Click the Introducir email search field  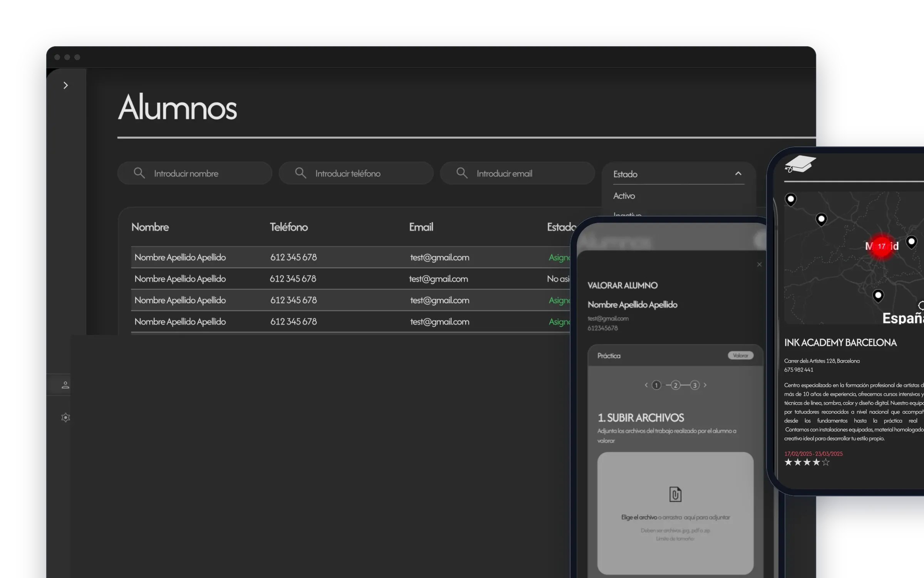click(x=517, y=173)
